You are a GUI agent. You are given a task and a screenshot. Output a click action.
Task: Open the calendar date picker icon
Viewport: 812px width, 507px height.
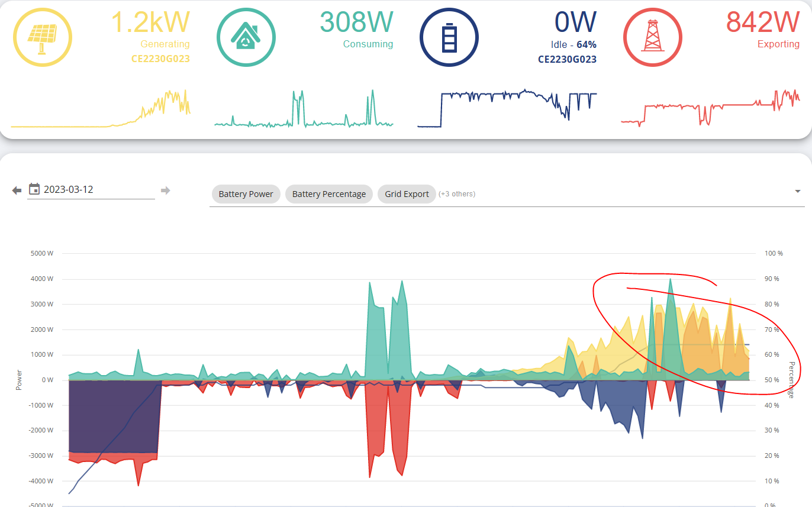(x=34, y=189)
